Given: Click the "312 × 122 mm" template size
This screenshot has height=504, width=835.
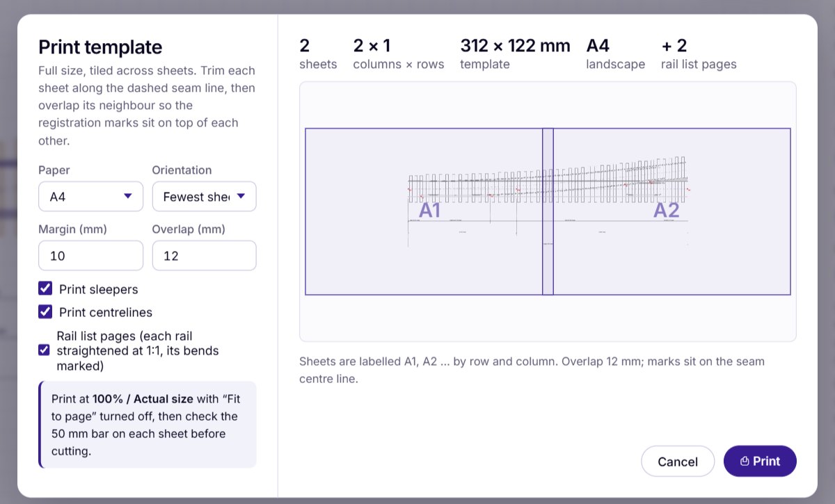Looking at the screenshot, I should tap(515, 46).
